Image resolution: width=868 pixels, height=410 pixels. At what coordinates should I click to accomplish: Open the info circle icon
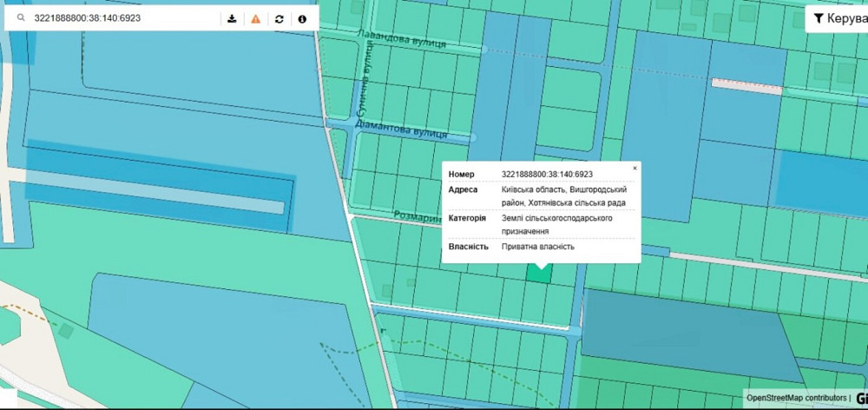pos(302,18)
